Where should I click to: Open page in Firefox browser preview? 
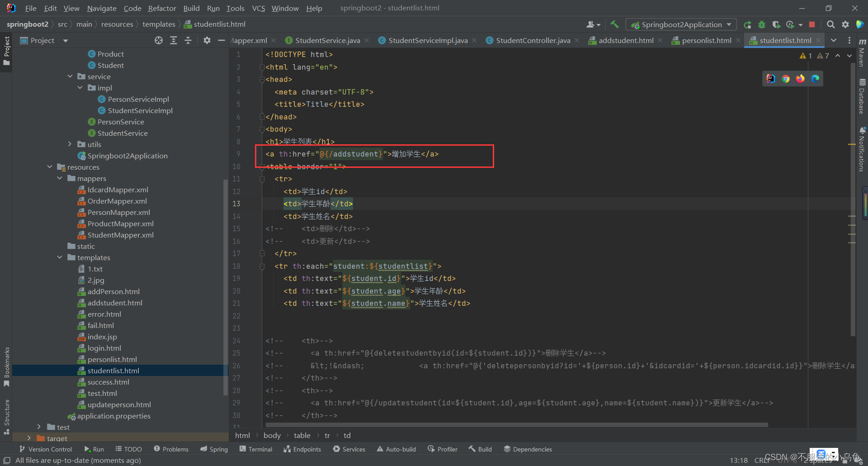click(800, 79)
